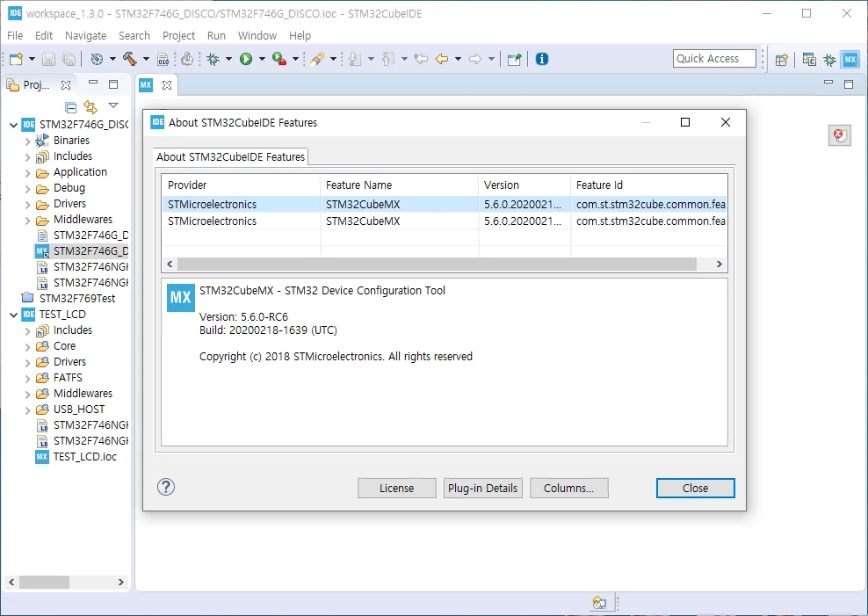Collapse the STM32F746G_DISCO project node

tap(13, 125)
